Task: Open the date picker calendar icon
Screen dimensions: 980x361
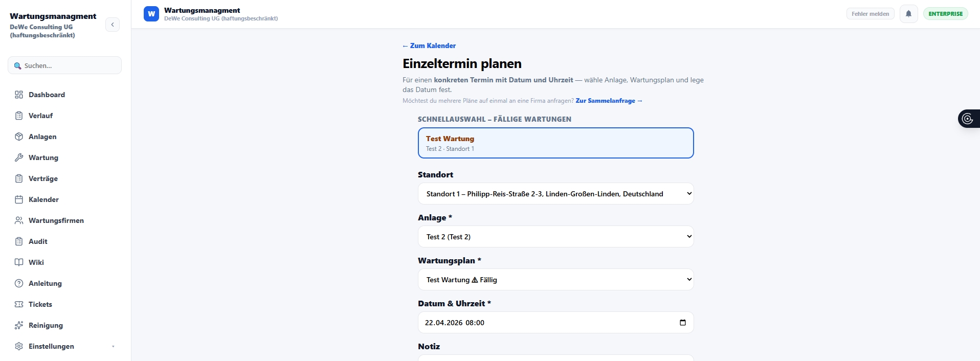Action: pos(682,323)
